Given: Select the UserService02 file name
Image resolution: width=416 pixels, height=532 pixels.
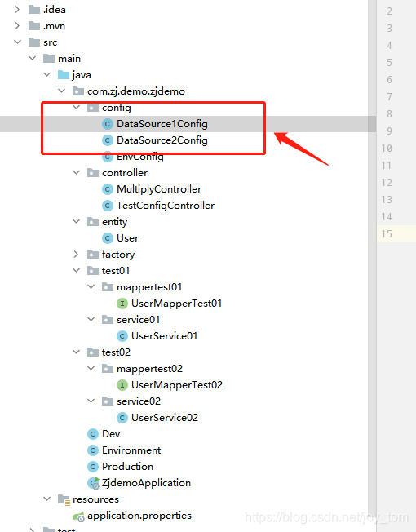Looking at the screenshot, I should tap(165, 418).
